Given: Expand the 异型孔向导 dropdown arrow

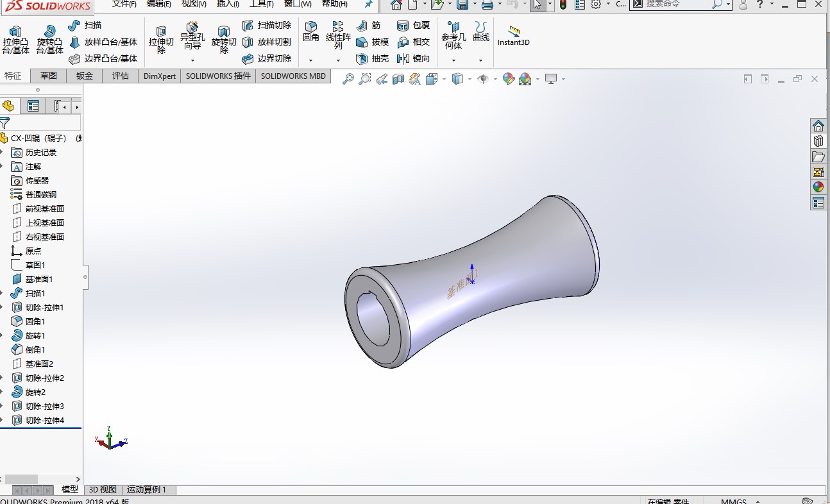Looking at the screenshot, I should coord(192,60).
